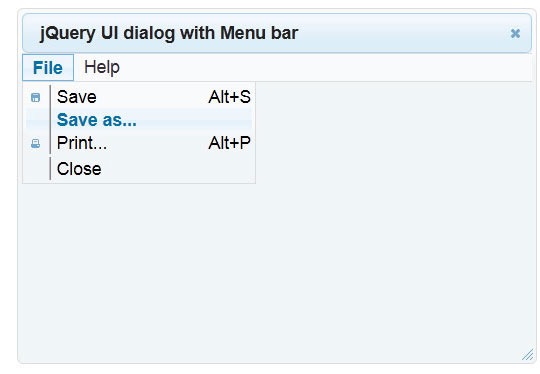Choose the Close menu item

[139, 169]
